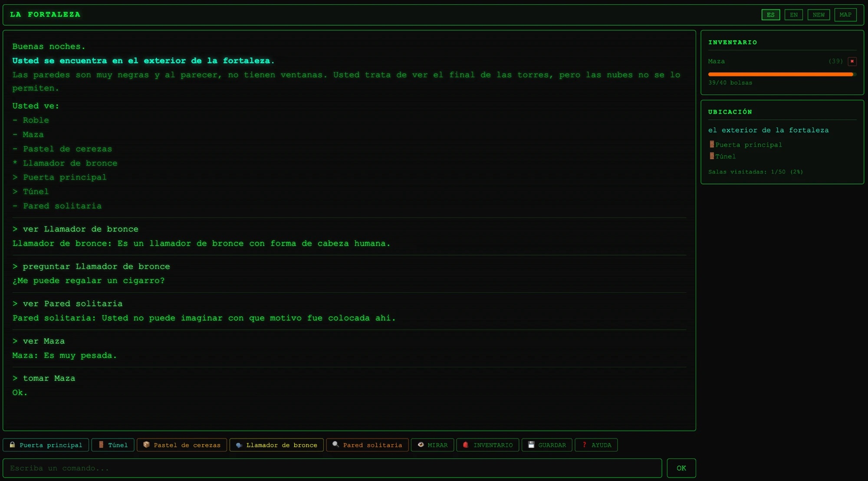Click 'el exterior de la fortaleza' location name

(769, 130)
